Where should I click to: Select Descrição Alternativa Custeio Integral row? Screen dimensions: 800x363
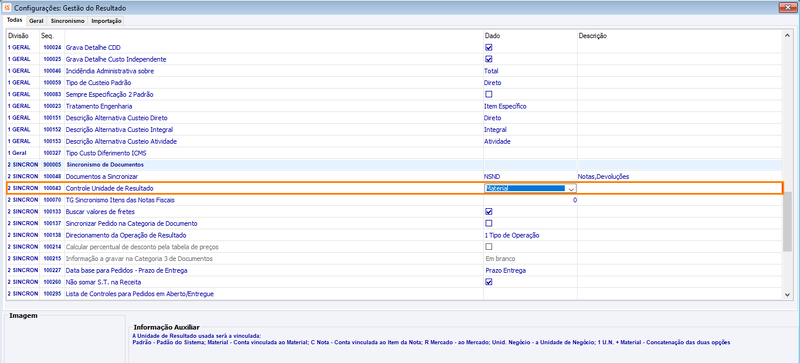click(394, 130)
